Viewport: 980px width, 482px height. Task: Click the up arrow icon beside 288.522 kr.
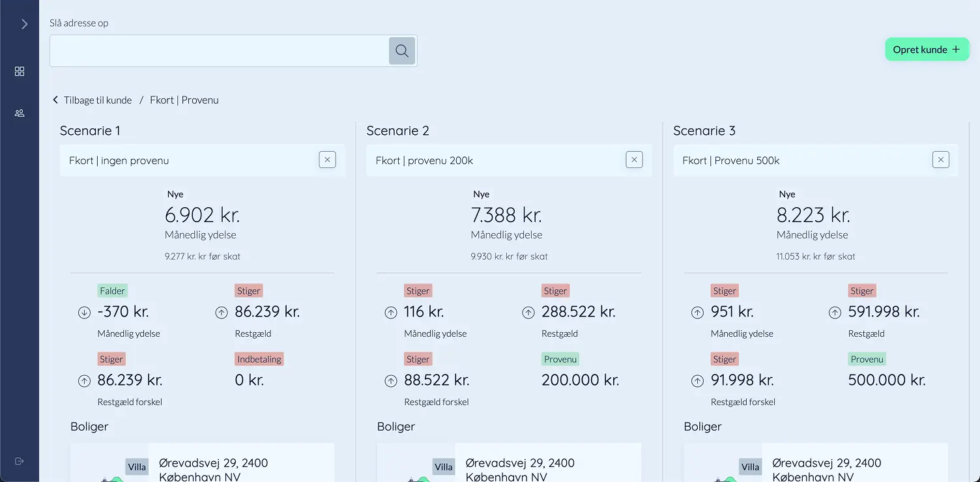(528, 313)
